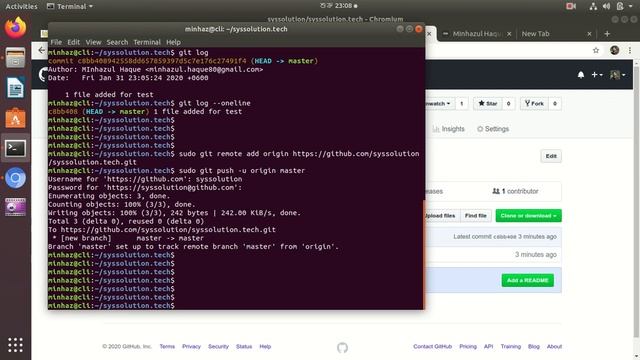Click the Edit button for the repository description
Image resolution: width=640 pixels, height=360 pixels.
tap(551, 156)
